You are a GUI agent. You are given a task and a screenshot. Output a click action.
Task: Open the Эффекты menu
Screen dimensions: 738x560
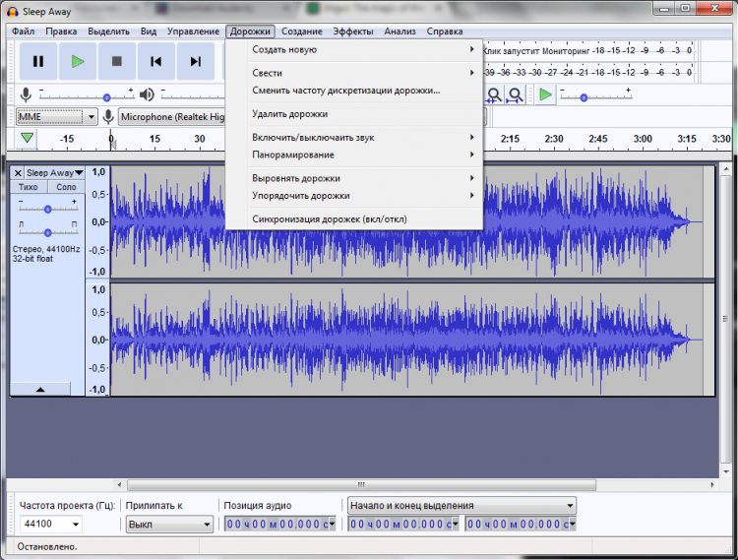[x=352, y=31]
